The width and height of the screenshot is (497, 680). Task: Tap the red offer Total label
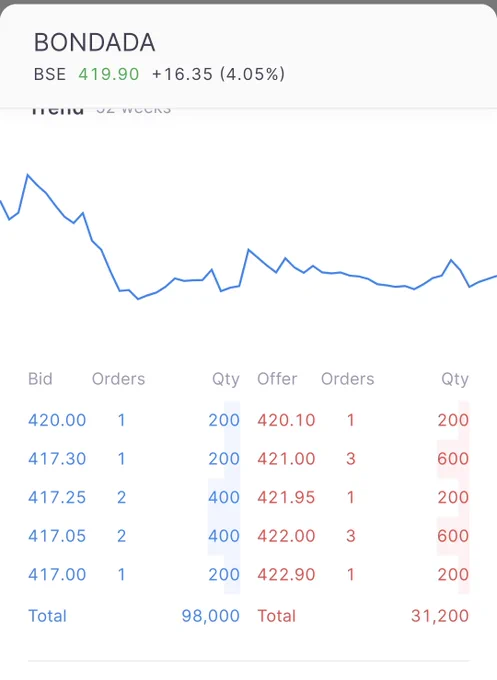[277, 616]
